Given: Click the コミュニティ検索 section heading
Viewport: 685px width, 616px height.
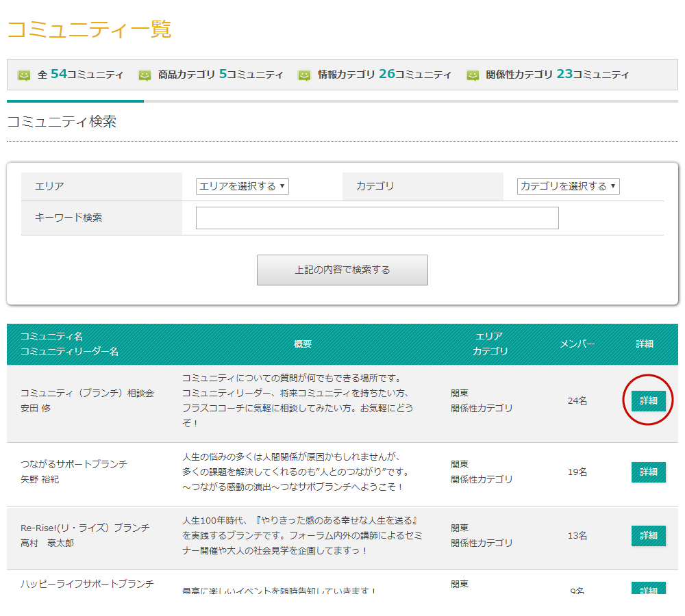Looking at the screenshot, I should click(62, 121).
